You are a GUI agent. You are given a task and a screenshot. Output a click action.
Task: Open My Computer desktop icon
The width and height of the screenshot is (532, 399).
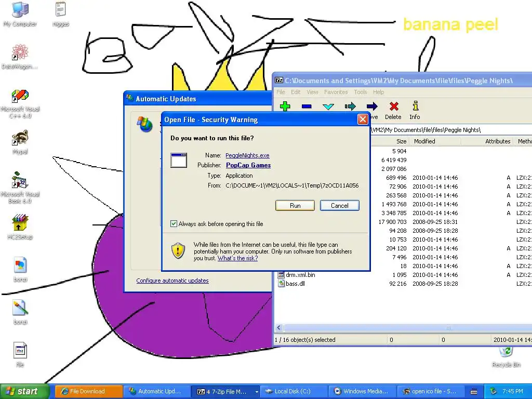[20, 10]
